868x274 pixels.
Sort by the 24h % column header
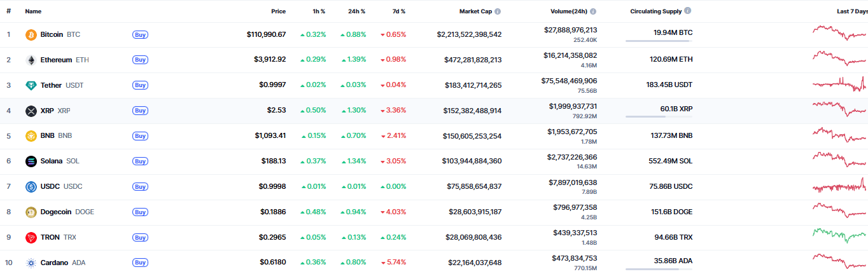356,11
